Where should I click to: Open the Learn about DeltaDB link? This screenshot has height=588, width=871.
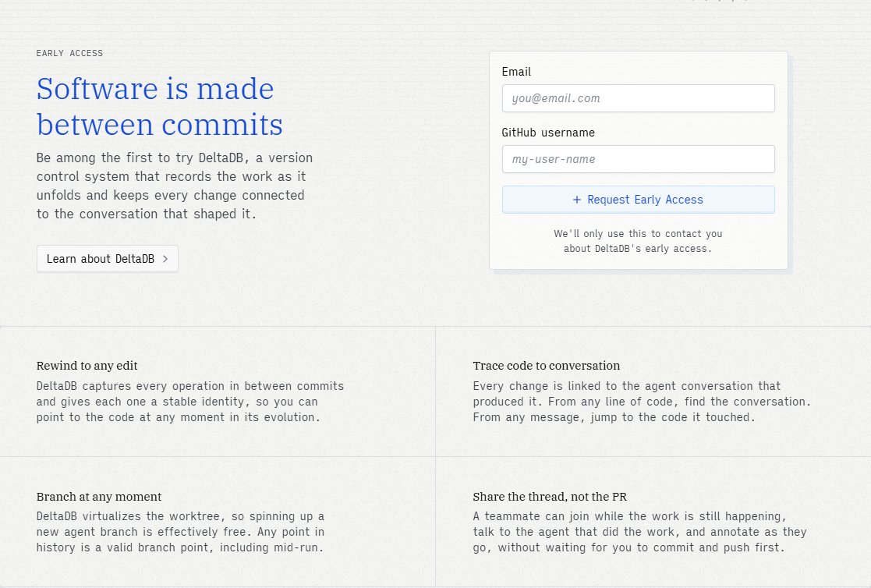click(x=107, y=259)
